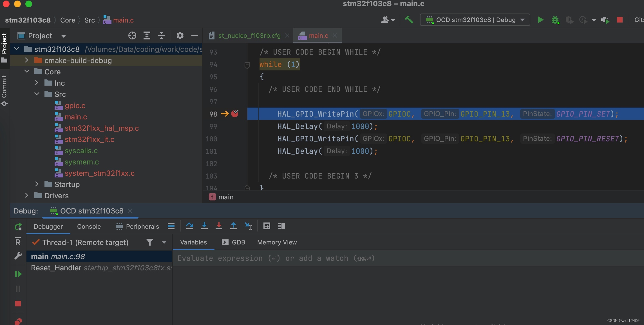Click the green Run button in the toolbar
Viewport: 644px width, 325px height.
click(540, 20)
